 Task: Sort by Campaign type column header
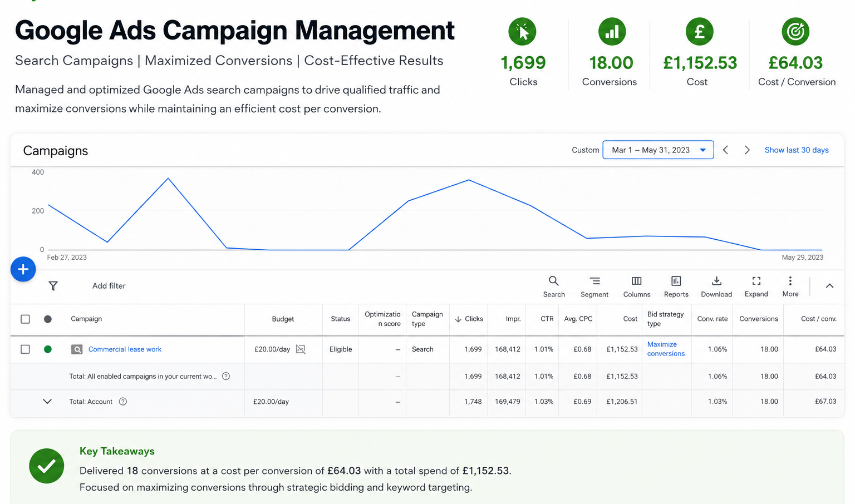(x=427, y=319)
